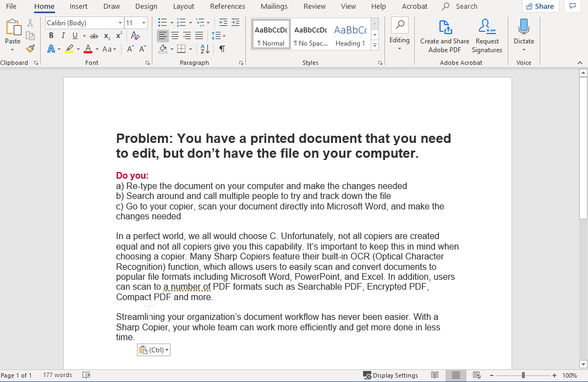Click the Share button
The image size is (588, 382).
point(540,7)
